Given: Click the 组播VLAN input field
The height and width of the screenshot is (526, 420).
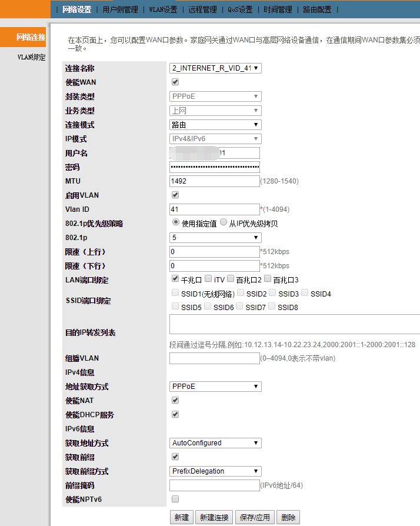Looking at the screenshot, I should tap(215, 358).
